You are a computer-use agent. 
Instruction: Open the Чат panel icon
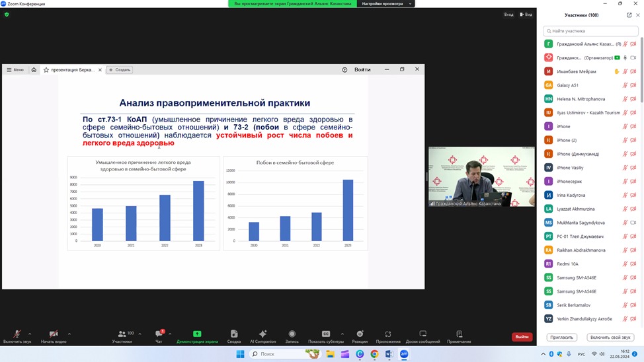(x=159, y=334)
